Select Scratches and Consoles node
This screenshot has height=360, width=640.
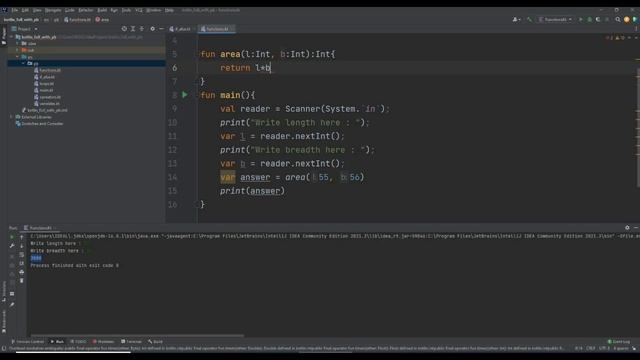[x=39, y=124]
